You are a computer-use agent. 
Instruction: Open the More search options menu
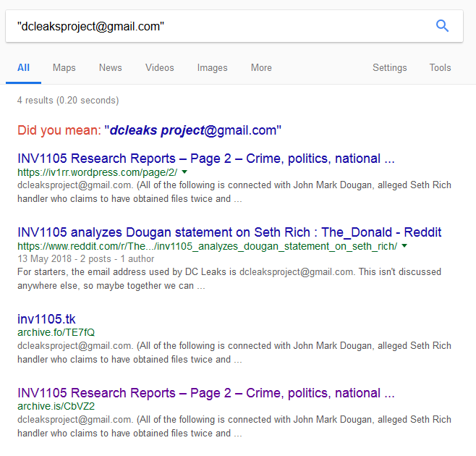click(261, 68)
